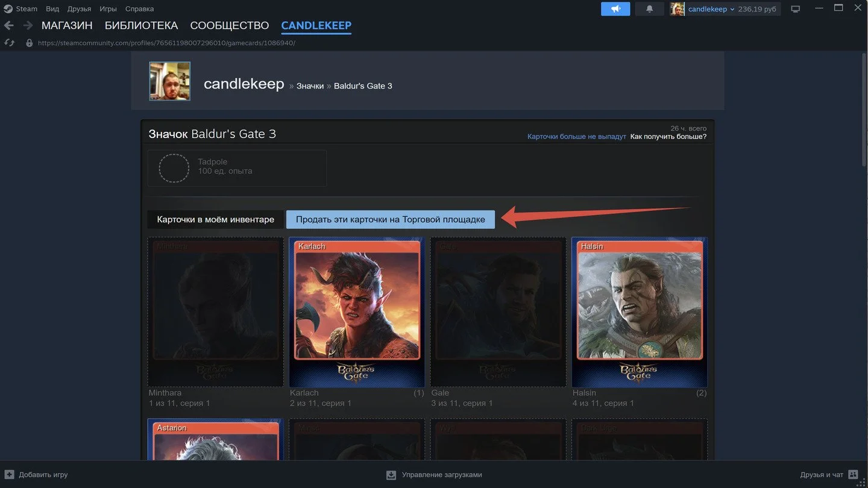
Task: Click the 'Карточки больше не выпадут' link
Action: click(577, 137)
